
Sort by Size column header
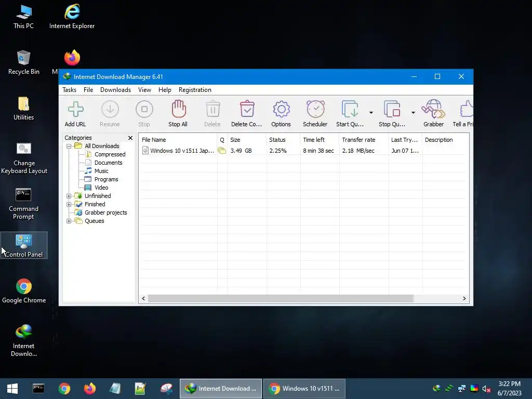[x=247, y=140]
